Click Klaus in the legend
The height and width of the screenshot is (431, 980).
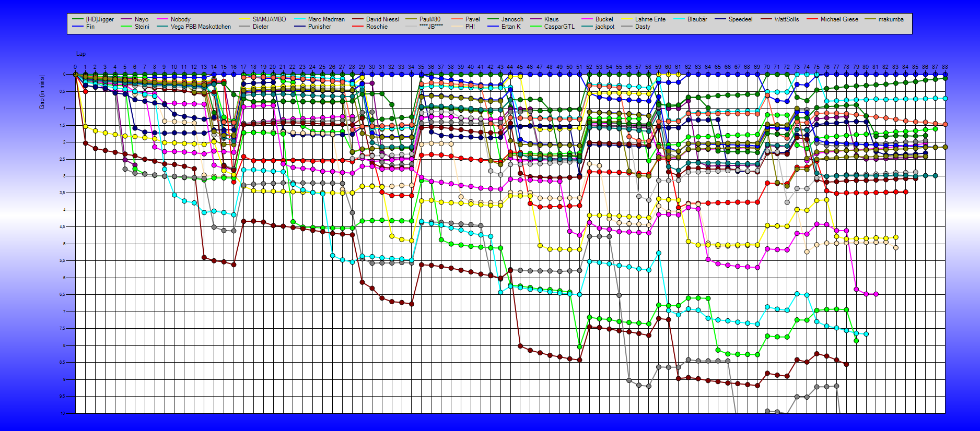tap(545, 19)
